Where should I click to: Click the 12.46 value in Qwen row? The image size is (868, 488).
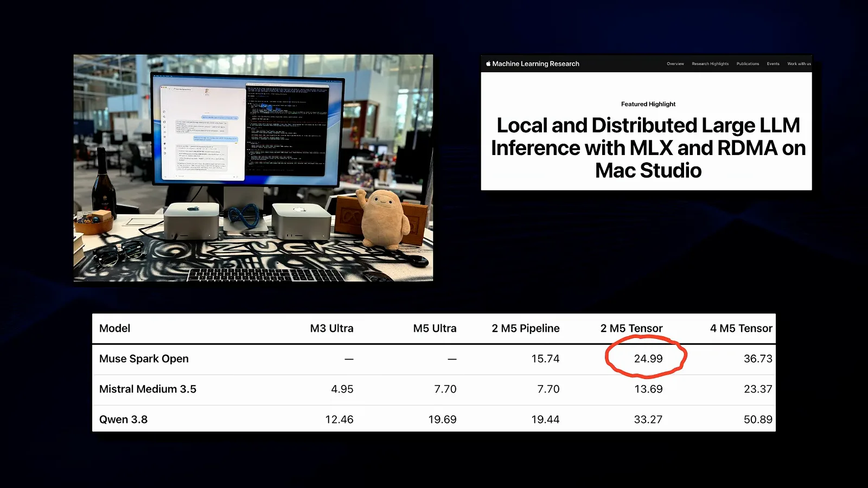[x=339, y=420]
